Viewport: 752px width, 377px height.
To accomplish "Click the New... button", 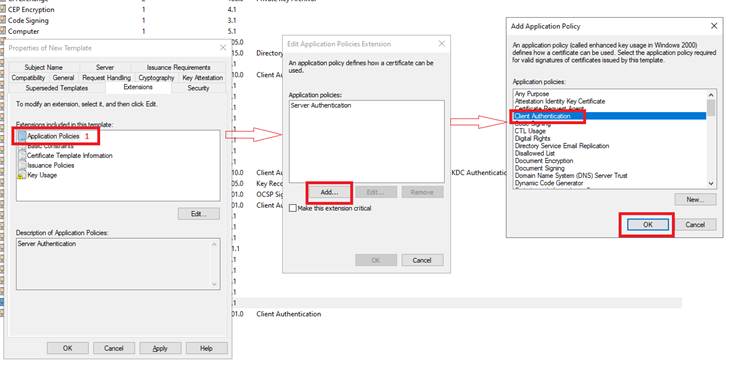I will [x=695, y=200].
